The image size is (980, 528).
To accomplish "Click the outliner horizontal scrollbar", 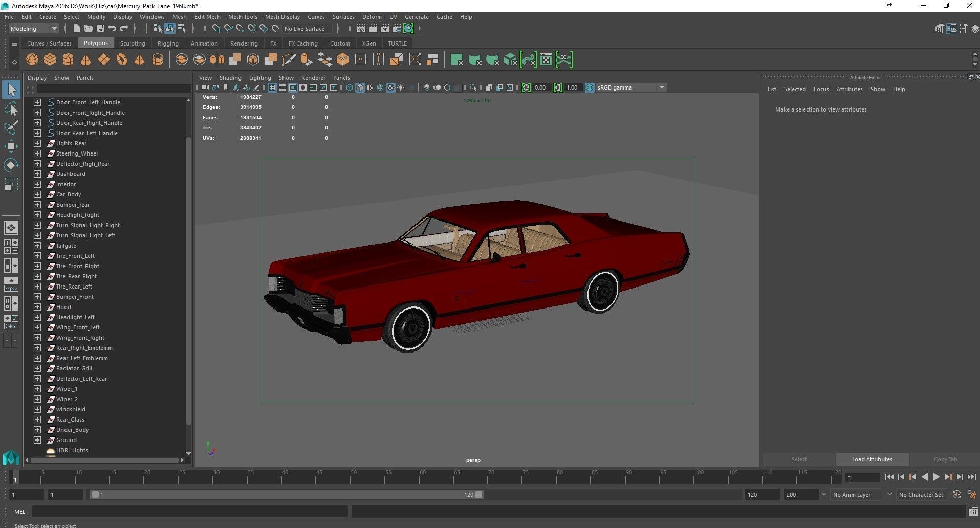I will [104, 460].
